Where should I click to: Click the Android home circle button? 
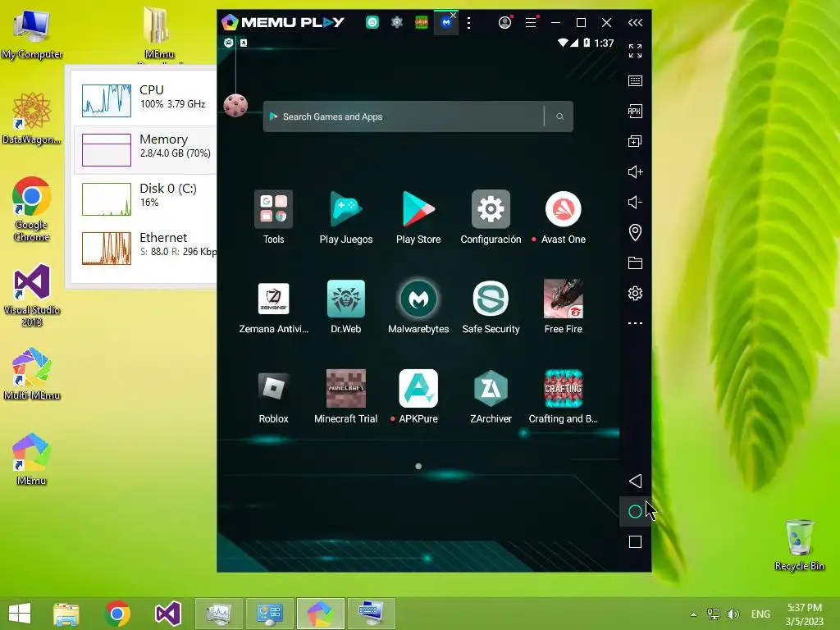[x=635, y=512]
